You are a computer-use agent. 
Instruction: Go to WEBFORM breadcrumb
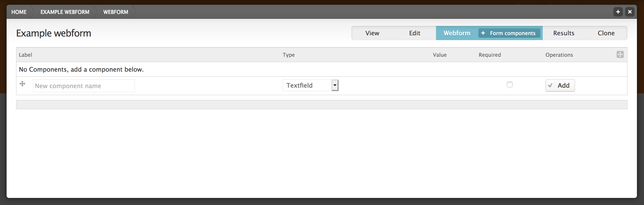116,12
